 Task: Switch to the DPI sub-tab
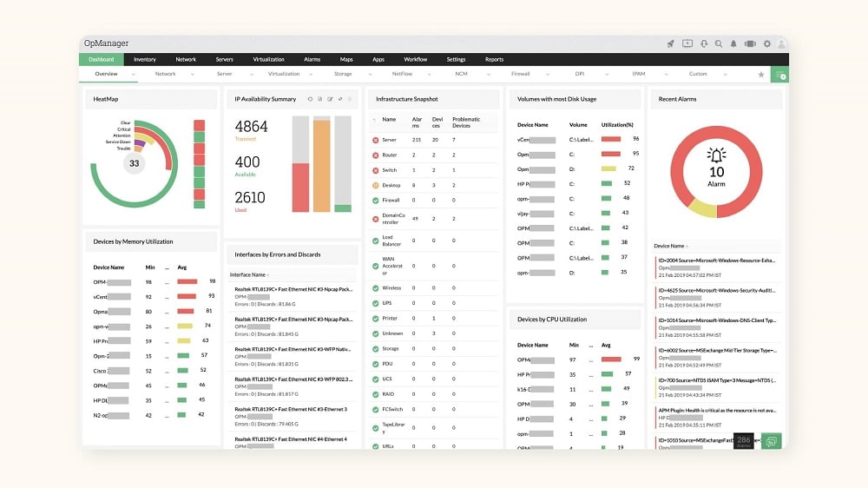(580, 74)
